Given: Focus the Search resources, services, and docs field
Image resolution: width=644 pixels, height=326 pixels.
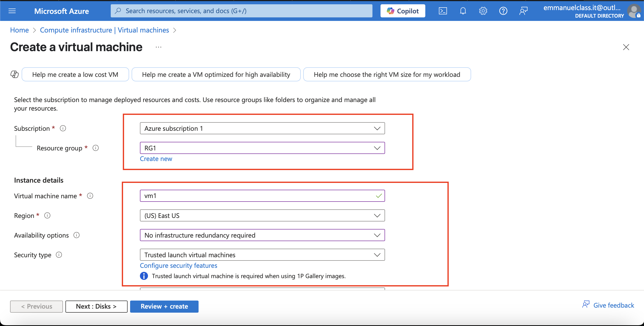Looking at the screenshot, I should coord(241,11).
